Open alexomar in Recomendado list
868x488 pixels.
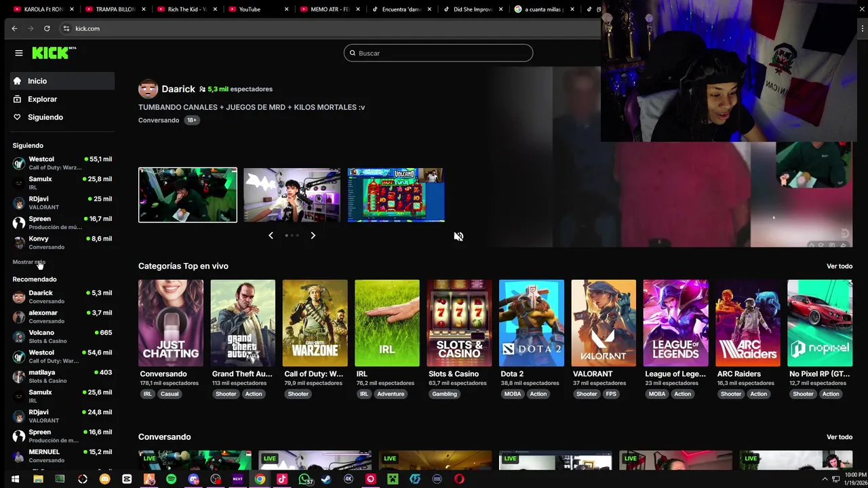pyautogui.click(x=62, y=317)
